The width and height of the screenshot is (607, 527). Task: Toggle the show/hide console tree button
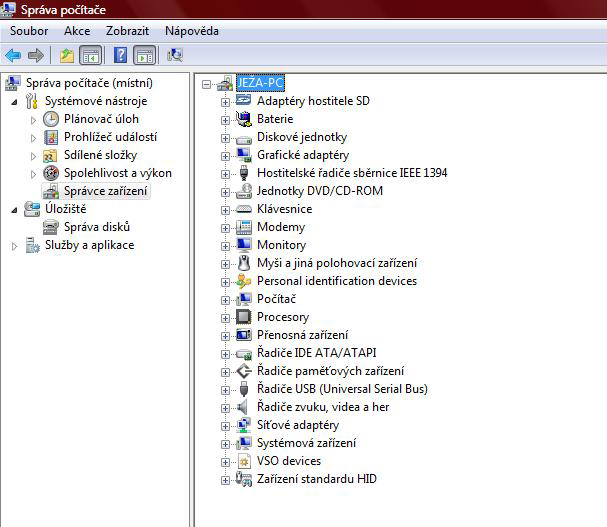coord(90,55)
